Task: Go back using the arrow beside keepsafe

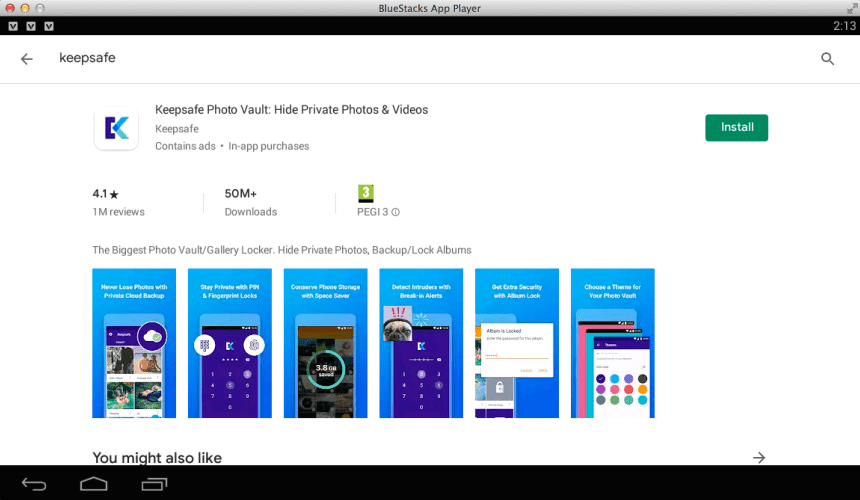Action: click(26, 59)
